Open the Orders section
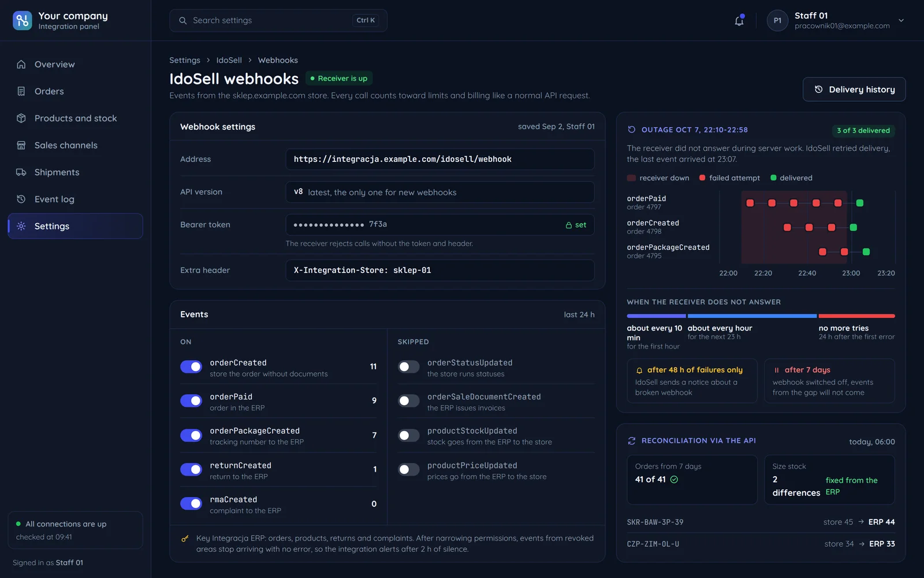Image resolution: width=924 pixels, height=578 pixels. pos(75,91)
